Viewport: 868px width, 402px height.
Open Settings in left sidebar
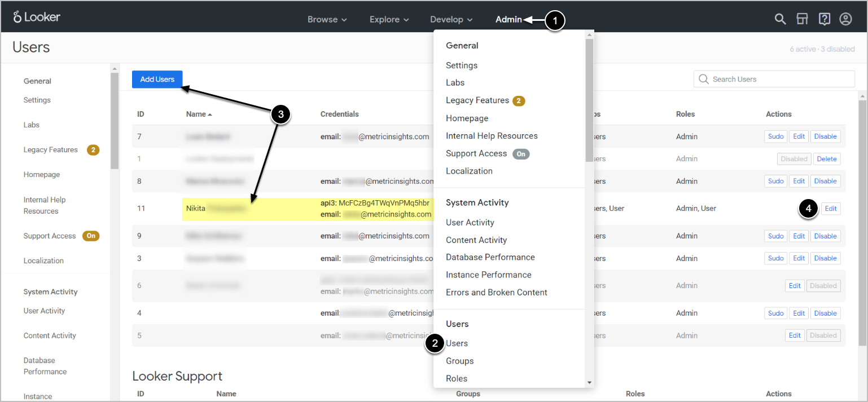pyautogui.click(x=37, y=100)
